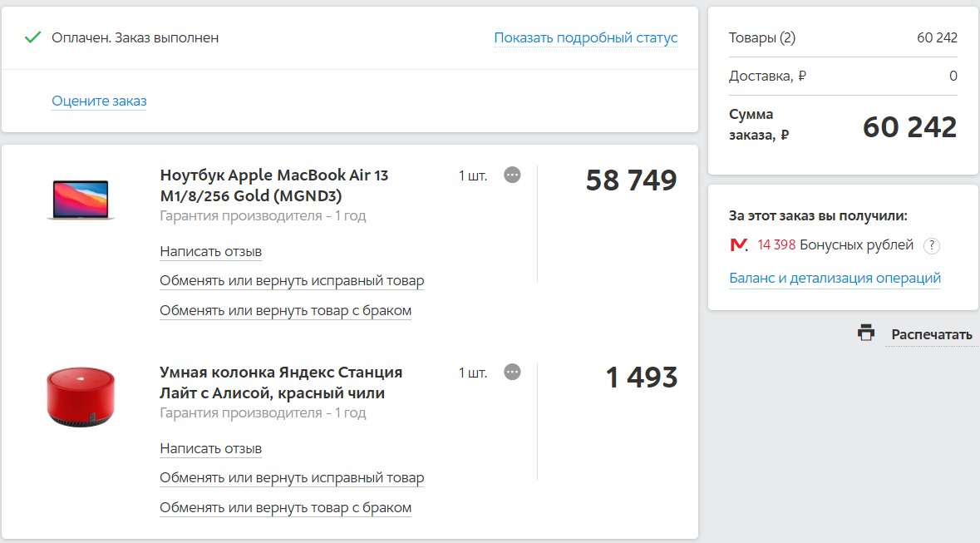Open more options for Яндекс Станция item
This screenshot has width=980, height=543.
512,373
